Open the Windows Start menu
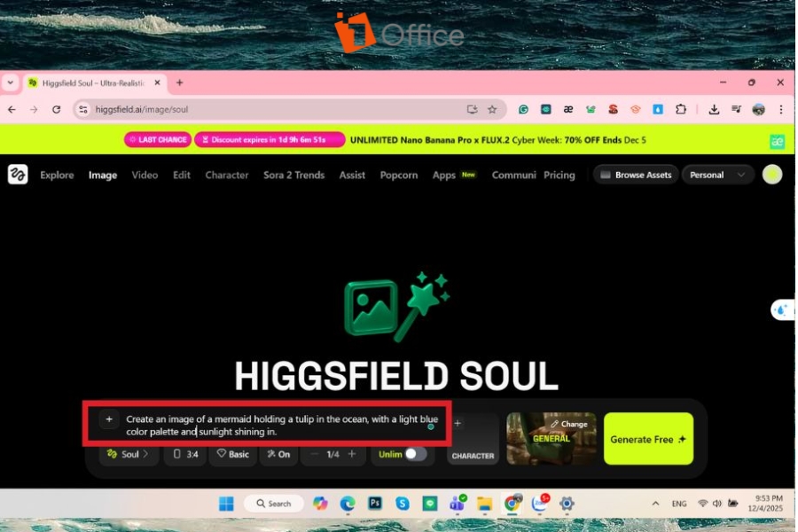The image size is (798, 532). coord(226,504)
